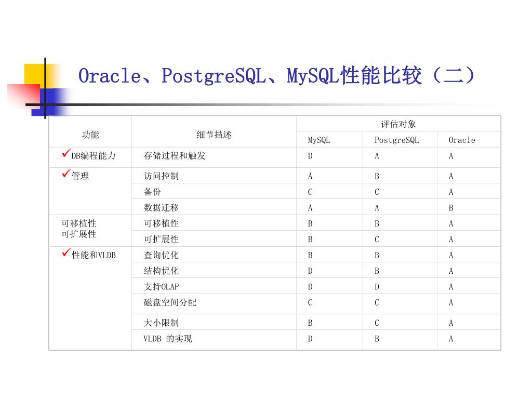Screen dimensions: 532x399
Task: Click Oracle grade A in 支持OLAP row
Action: 451,287
